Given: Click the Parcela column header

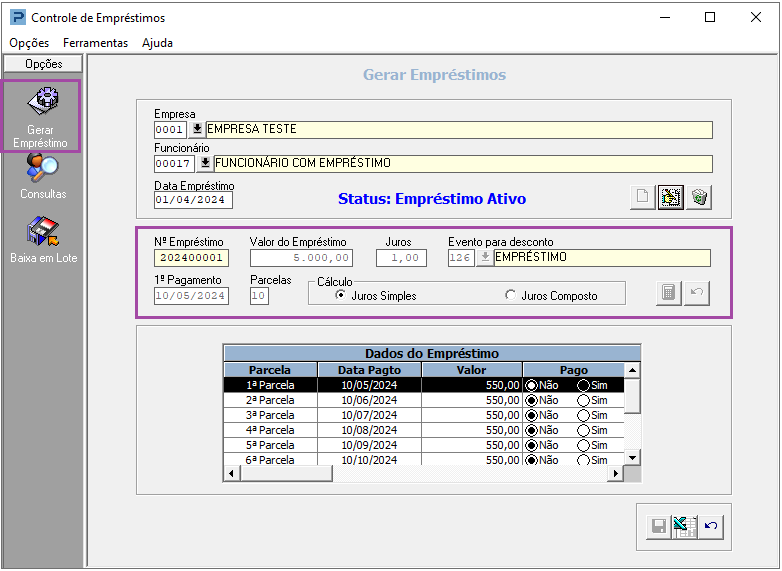Looking at the screenshot, I should 270,370.
